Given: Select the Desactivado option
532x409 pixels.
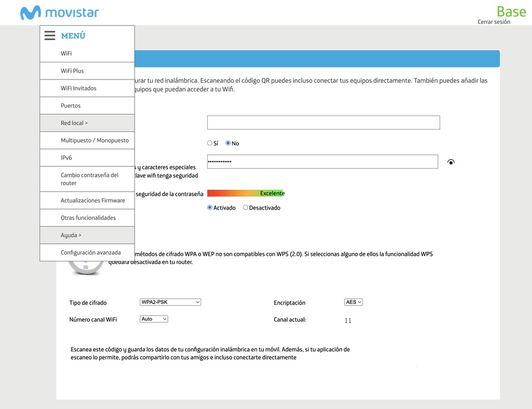Looking at the screenshot, I should [x=245, y=207].
